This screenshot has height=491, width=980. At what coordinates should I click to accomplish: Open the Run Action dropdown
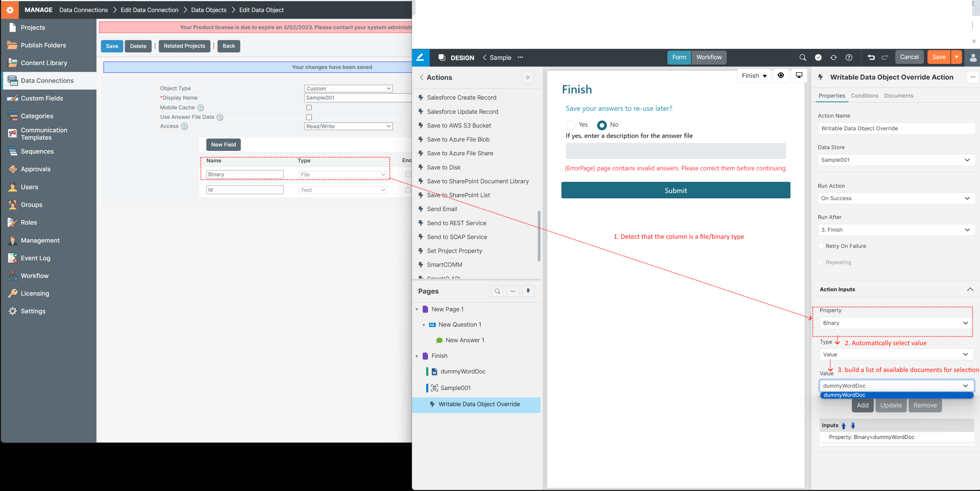tap(896, 198)
